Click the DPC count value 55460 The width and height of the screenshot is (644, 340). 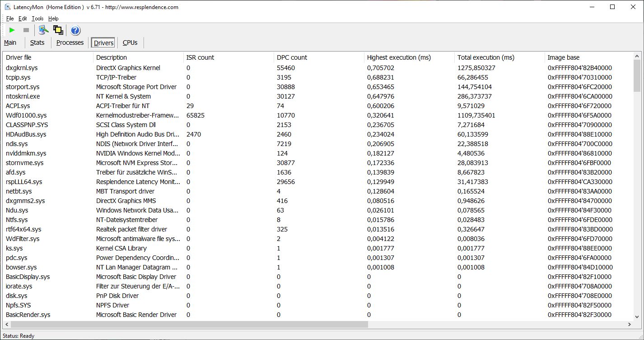point(286,68)
